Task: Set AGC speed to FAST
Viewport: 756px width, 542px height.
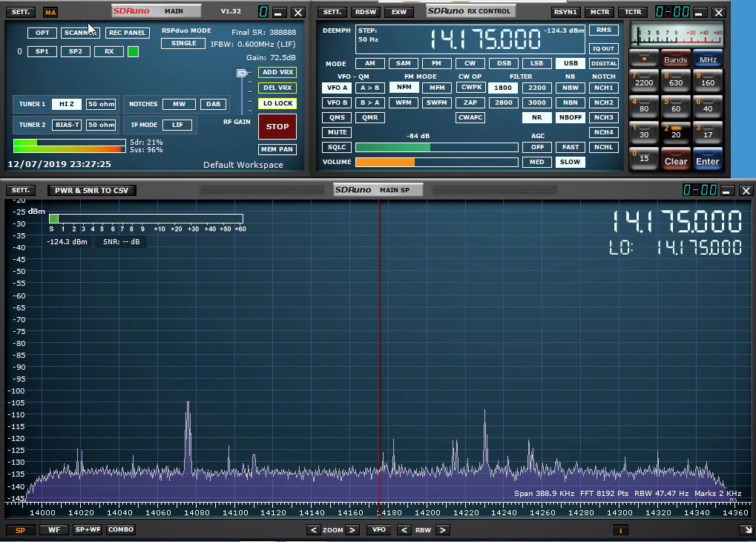Action: pyautogui.click(x=571, y=147)
